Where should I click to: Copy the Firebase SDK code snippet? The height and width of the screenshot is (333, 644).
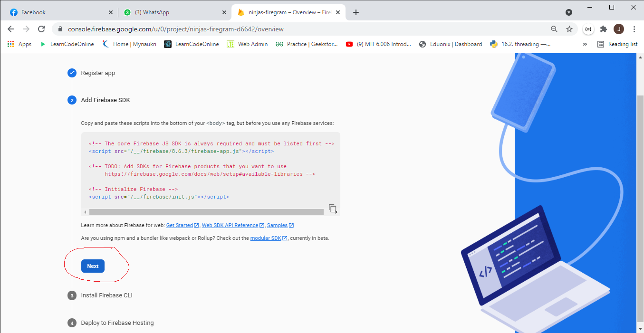333,209
